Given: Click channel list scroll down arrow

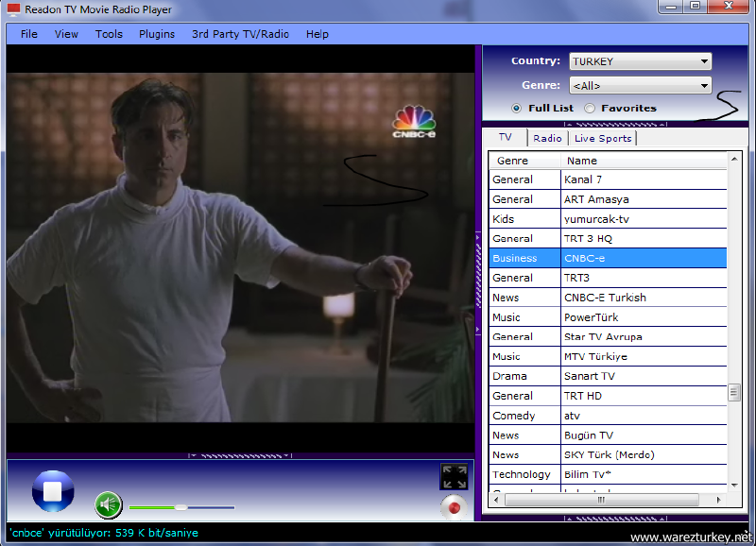Looking at the screenshot, I should pyautogui.click(x=734, y=486).
